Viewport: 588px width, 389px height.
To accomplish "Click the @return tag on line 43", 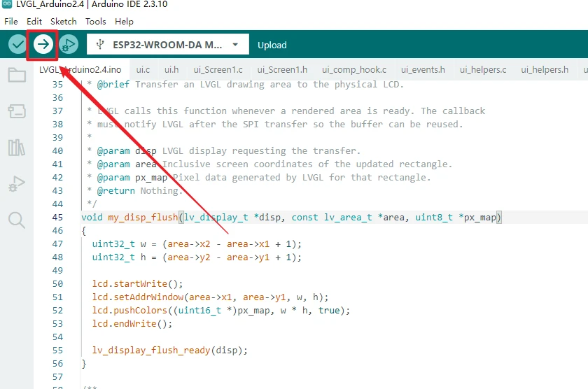I will 116,191.
